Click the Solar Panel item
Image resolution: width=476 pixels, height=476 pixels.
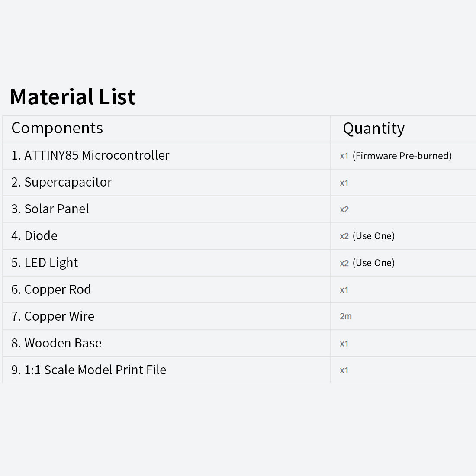click(50, 209)
